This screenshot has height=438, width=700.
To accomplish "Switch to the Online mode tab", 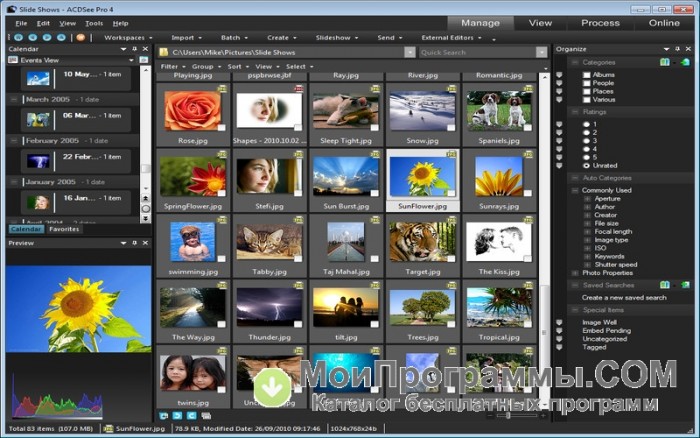I will click(664, 23).
